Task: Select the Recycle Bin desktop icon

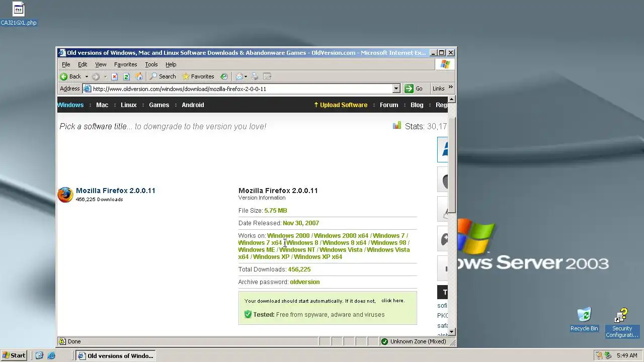Action: [x=584, y=319]
